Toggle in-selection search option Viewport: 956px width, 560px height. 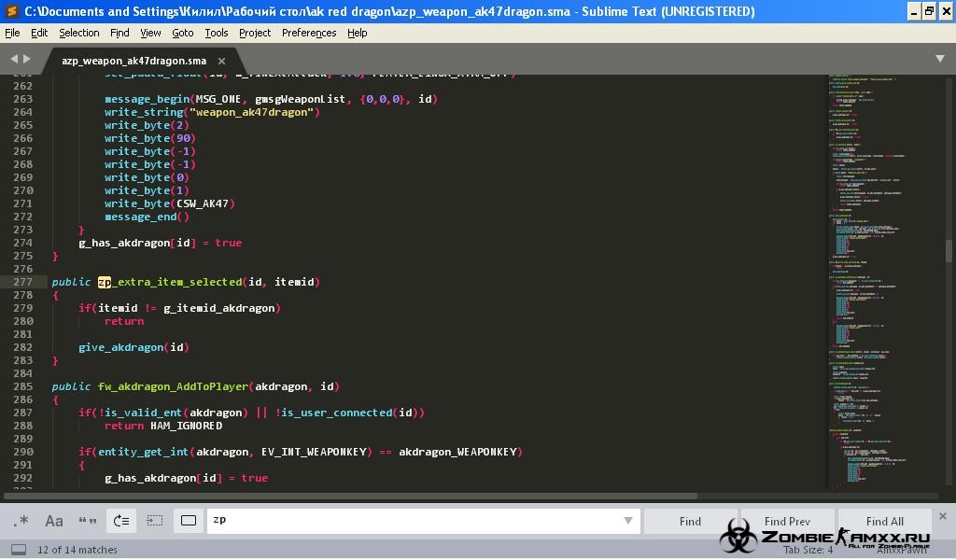(155, 521)
